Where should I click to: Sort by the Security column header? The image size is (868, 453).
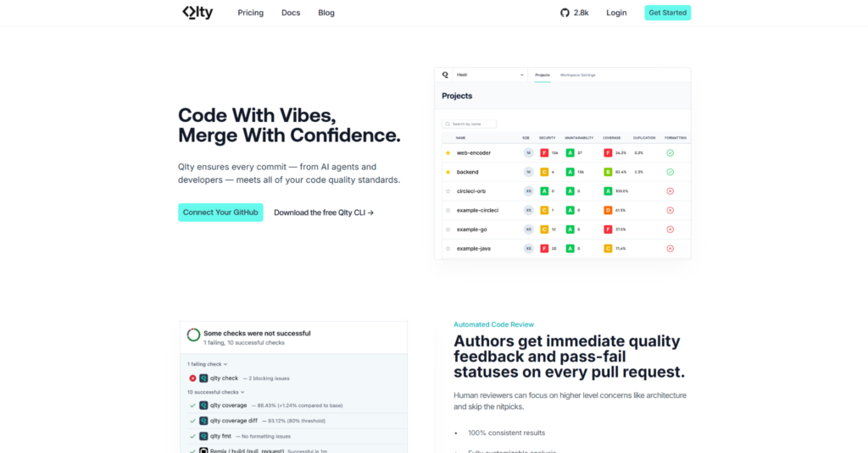[547, 138]
